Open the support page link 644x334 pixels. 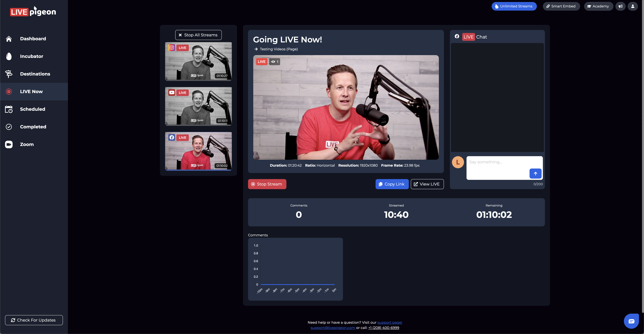point(390,323)
